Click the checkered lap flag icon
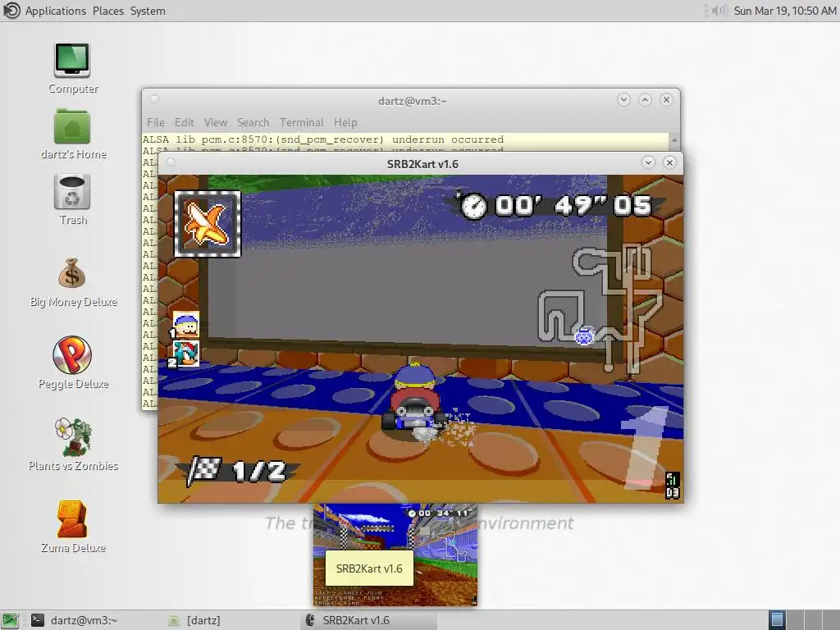The height and width of the screenshot is (630, 840). (x=204, y=470)
